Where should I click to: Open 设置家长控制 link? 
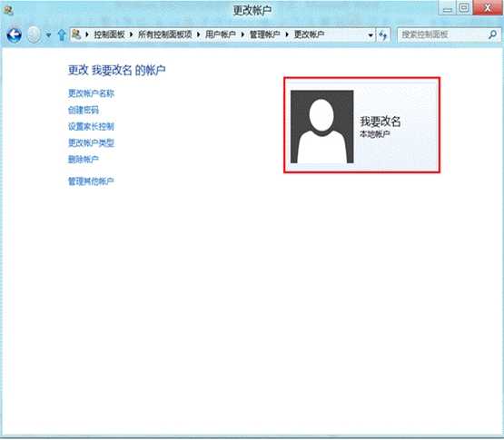pos(92,126)
